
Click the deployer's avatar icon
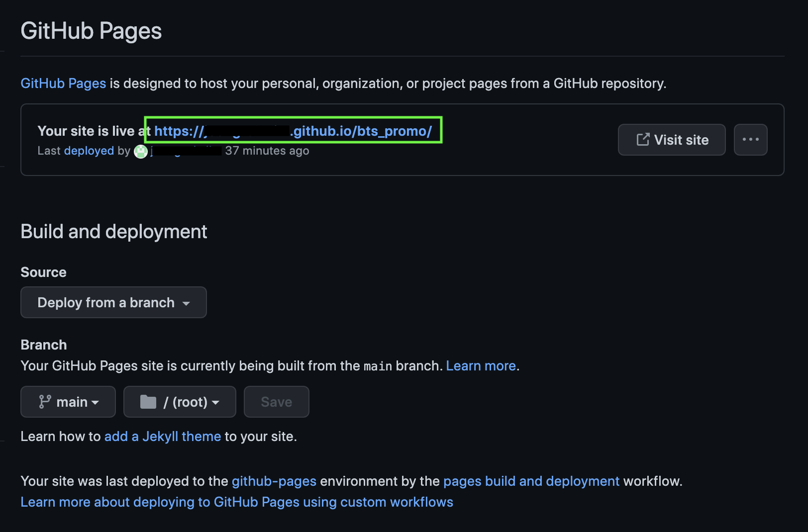click(x=141, y=151)
